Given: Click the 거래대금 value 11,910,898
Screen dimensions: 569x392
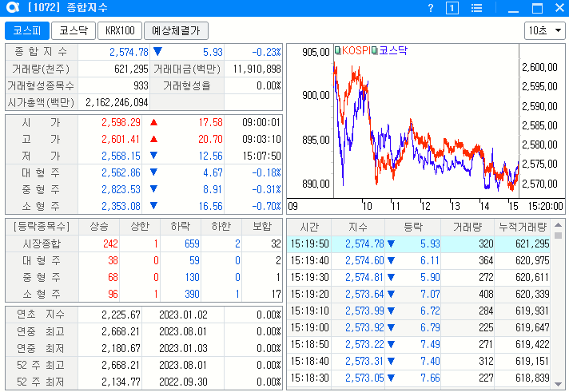Looking at the screenshot, I should tap(257, 69).
